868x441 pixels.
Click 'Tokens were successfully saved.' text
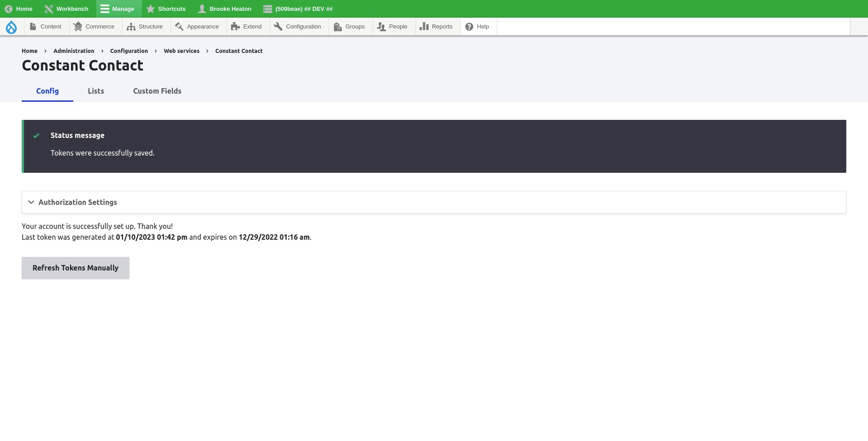click(103, 153)
